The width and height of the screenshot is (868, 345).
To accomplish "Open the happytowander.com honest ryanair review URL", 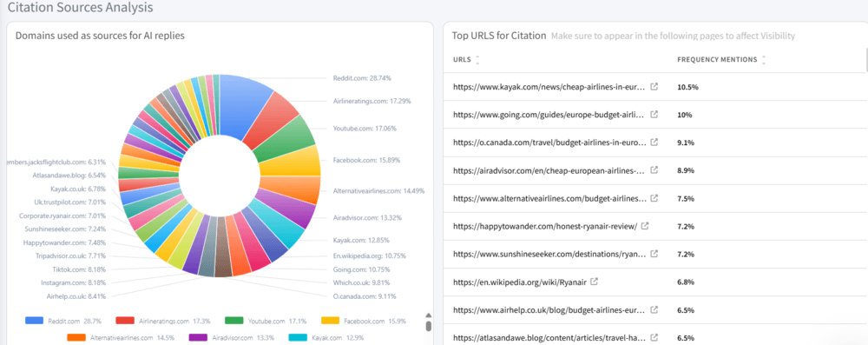I will tap(545, 226).
